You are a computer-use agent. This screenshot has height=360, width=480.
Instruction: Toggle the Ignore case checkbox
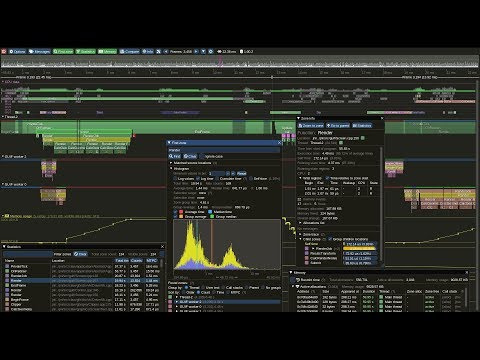click(x=202, y=156)
